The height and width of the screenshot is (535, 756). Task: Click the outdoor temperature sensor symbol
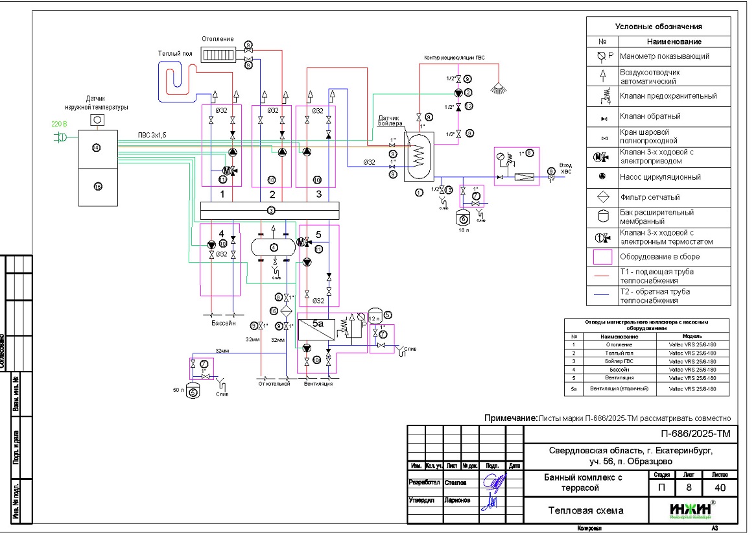pyautogui.click(x=97, y=121)
